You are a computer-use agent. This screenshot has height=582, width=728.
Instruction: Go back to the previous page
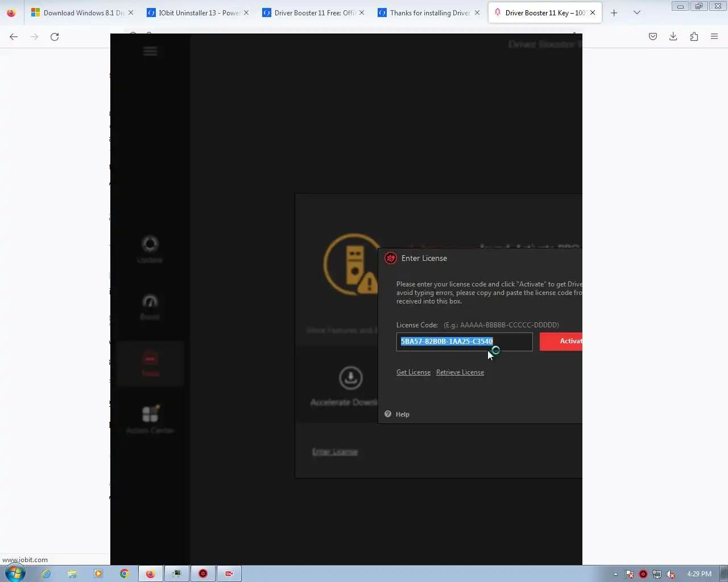point(14,36)
